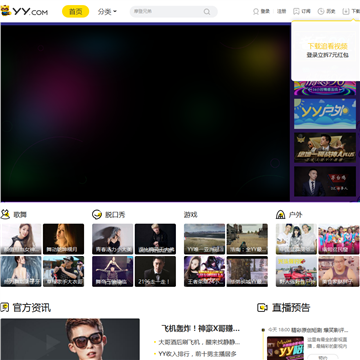Click the 脱口秀 smiley section icon

[97, 214]
